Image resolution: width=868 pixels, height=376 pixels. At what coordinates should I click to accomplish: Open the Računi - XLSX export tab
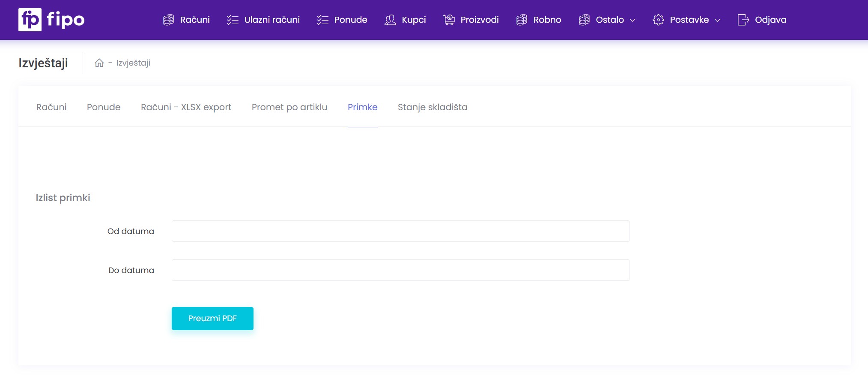coord(186,107)
